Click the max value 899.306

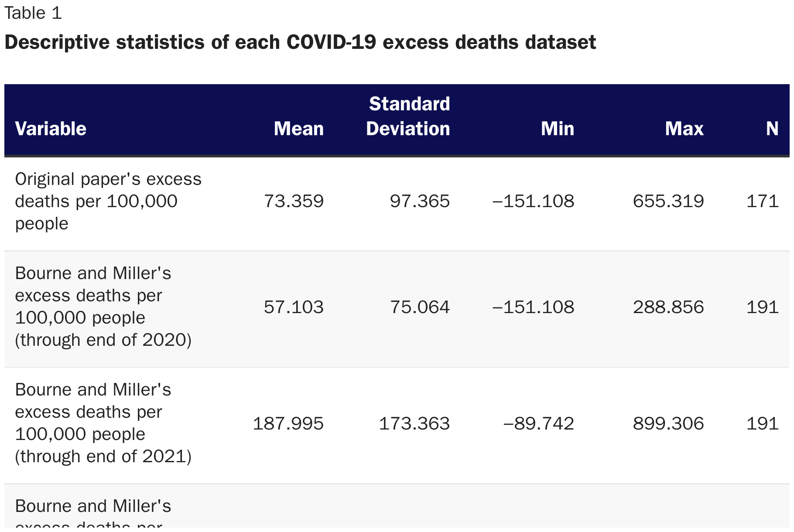coord(668,423)
